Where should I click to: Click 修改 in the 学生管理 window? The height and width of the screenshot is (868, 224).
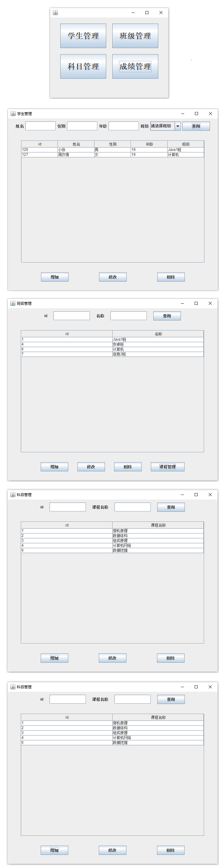(113, 277)
